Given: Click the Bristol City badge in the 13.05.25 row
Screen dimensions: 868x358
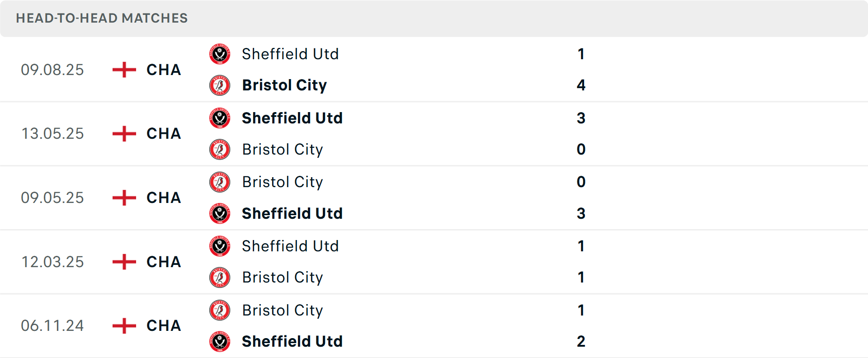Looking at the screenshot, I should pyautogui.click(x=220, y=149).
